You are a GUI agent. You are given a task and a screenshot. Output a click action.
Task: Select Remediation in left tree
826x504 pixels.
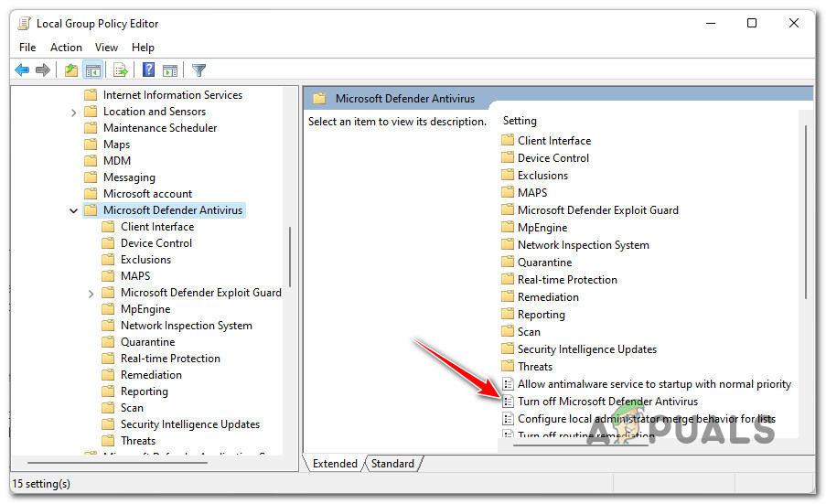151,374
